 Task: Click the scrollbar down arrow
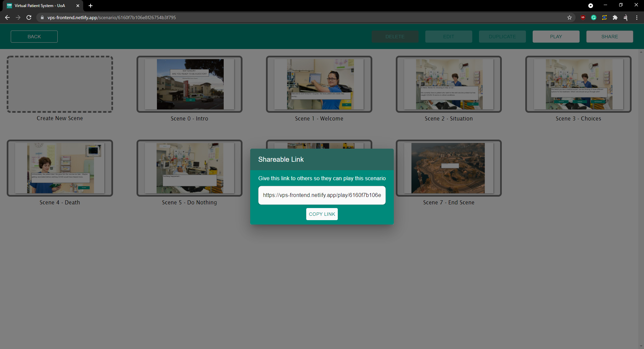[x=641, y=346]
